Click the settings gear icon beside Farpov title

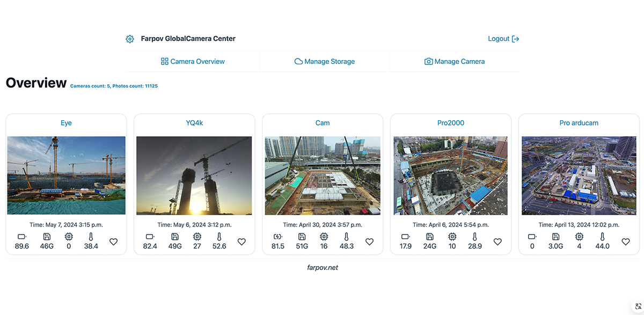click(129, 39)
